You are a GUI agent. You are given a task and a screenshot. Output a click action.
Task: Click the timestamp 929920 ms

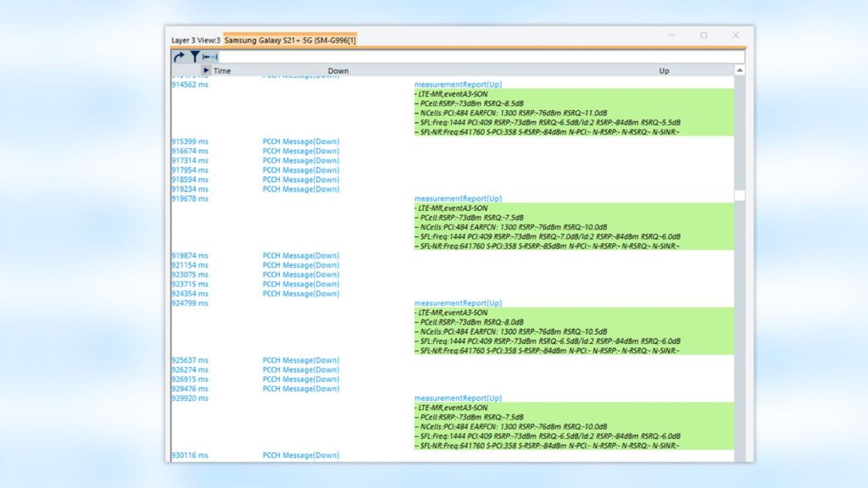point(188,398)
